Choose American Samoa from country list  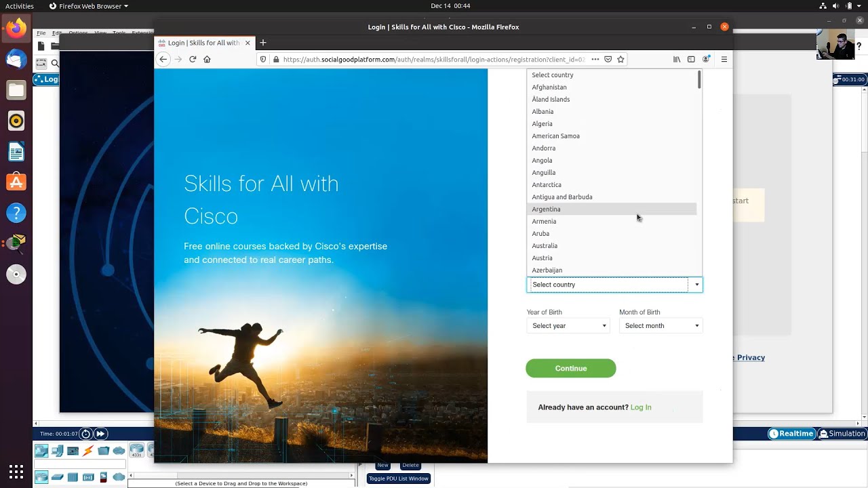click(x=612, y=136)
